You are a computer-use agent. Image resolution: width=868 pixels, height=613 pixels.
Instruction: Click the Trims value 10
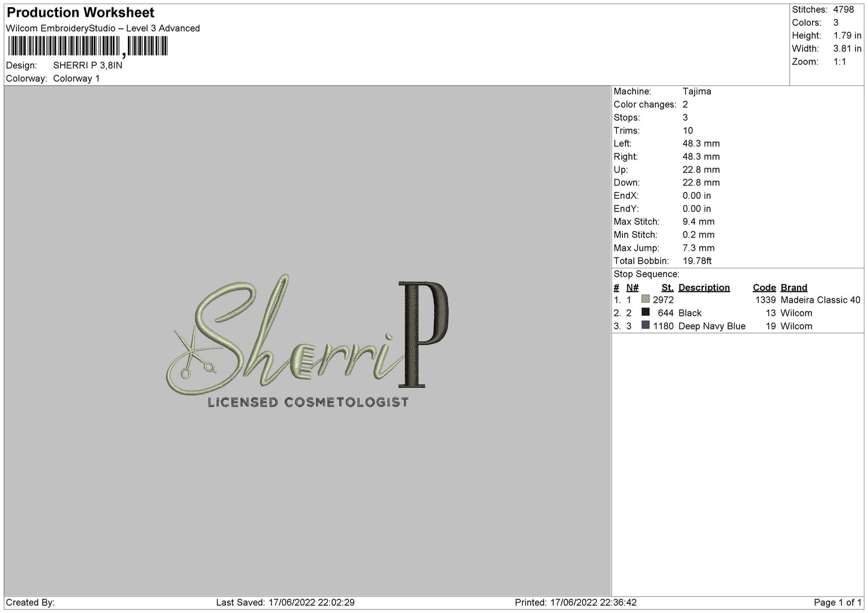pos(688,131)
